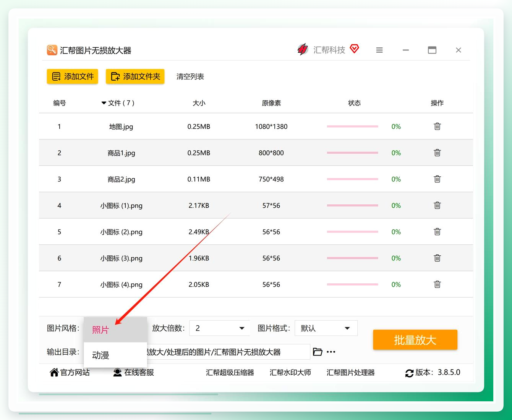Image resolution: width=512 pixels, height=420 pixels.
Task: Choose 动漫 style option
Action: (115, 355)
